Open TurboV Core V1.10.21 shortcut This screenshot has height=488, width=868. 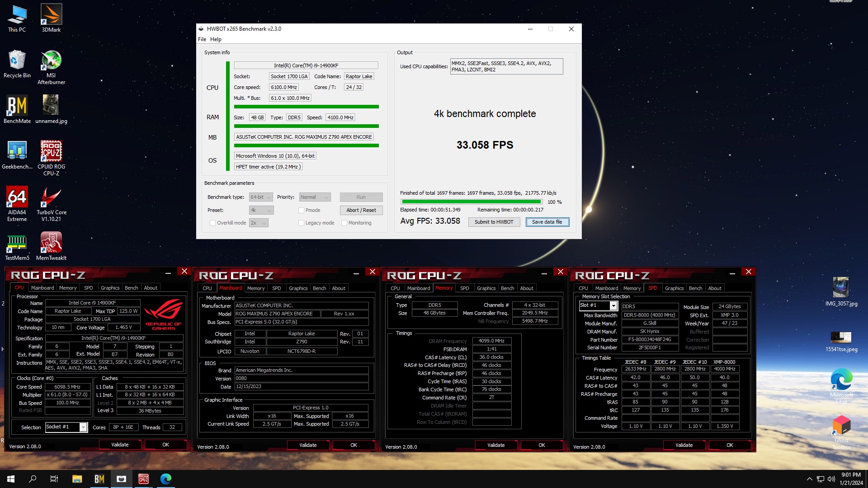point(51,204)
